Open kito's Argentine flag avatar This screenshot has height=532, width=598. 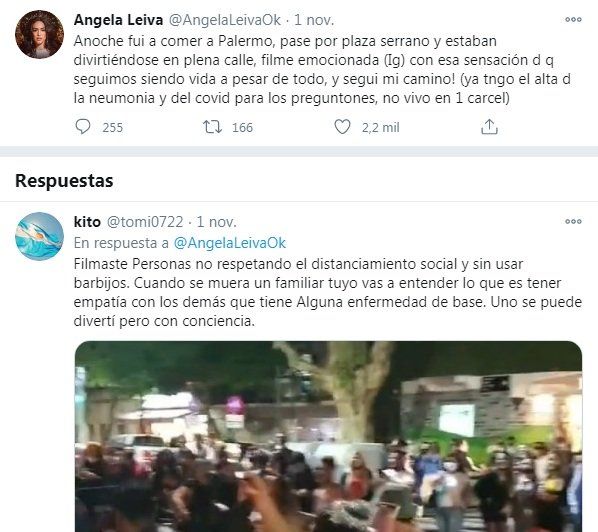pos(39,236)
